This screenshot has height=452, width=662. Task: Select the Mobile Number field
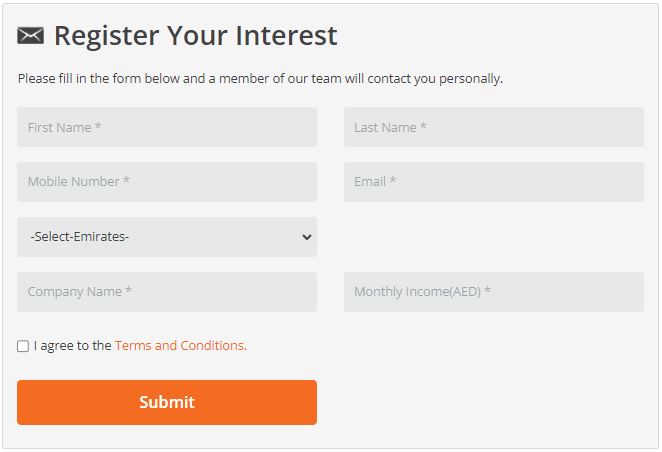point(167,182)
